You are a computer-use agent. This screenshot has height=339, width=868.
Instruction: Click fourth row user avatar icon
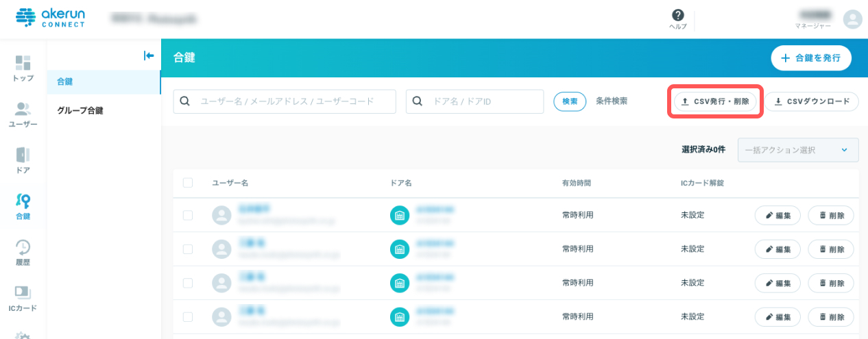[221, 317]
